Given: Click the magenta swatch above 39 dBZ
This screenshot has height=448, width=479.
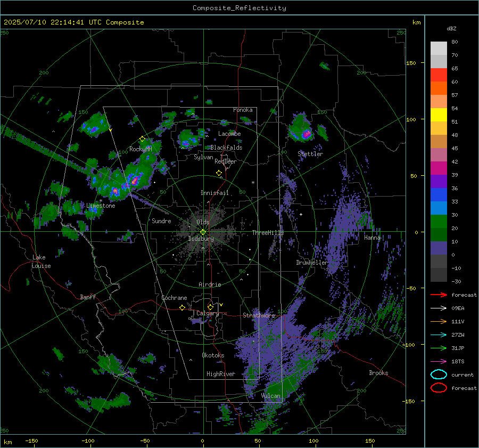Looking at the screenshot, I should (x=439, y=168).
